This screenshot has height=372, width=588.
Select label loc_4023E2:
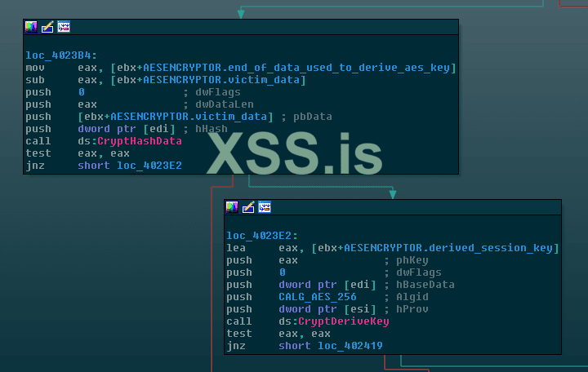click(x=262, y=236)
